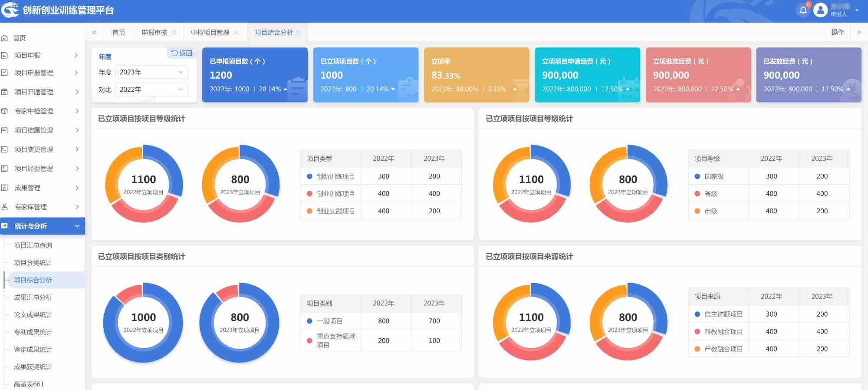
Task: Open the 对比 2022年 dropdown
Action: [151, 89]
